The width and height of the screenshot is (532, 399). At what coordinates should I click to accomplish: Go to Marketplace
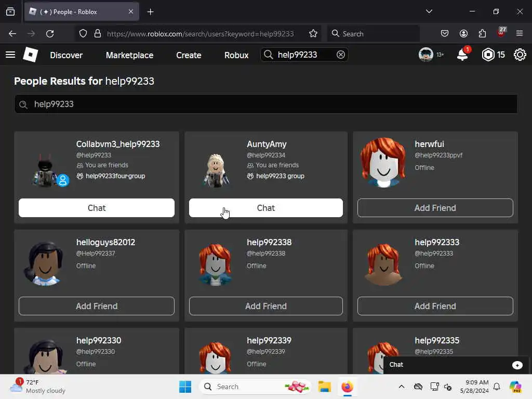129,55
